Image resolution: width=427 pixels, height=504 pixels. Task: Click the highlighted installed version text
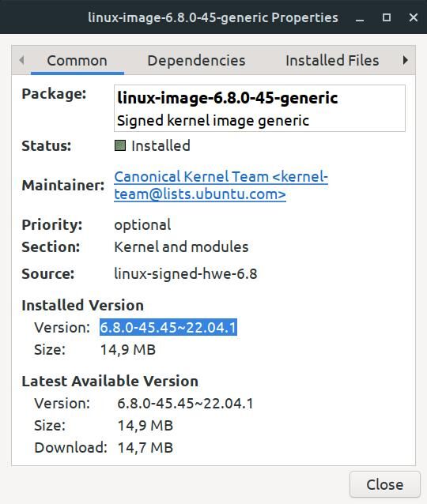[168, 327]
